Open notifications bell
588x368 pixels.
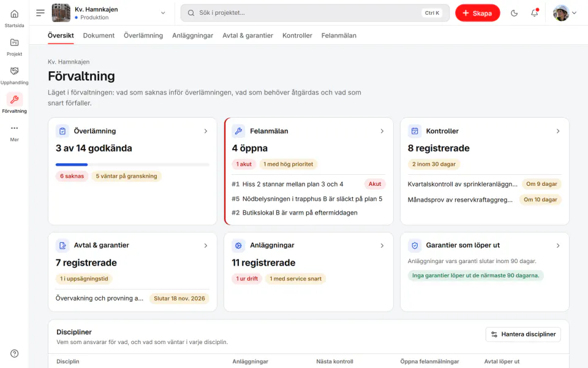[x=534, y=13]
